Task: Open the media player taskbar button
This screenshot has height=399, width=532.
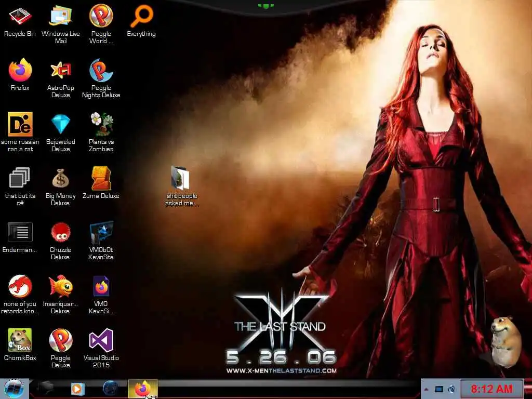Action: (x=77, y=389)
